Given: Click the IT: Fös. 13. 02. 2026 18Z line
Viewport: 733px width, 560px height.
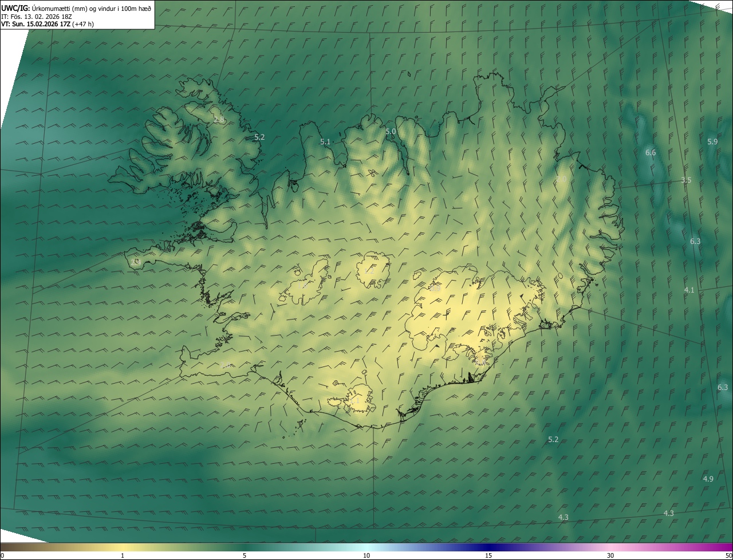Looking at the screenshot, I should click(x=37, y=16).
